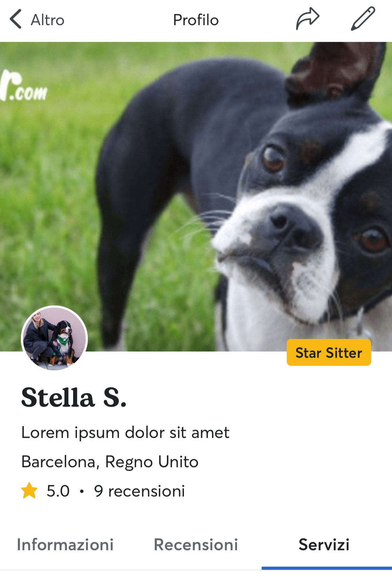Tap the pencil edit profile icon
Viewport: 392px width, 577px height.
(x=363, y=18)
